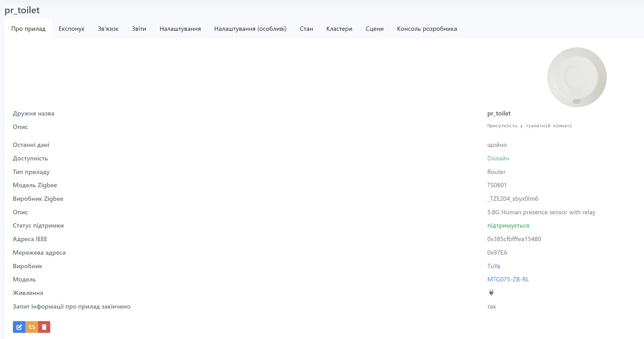Open the Експонує tab
This screenshot has width=644, height=339.
pos(71,29)
